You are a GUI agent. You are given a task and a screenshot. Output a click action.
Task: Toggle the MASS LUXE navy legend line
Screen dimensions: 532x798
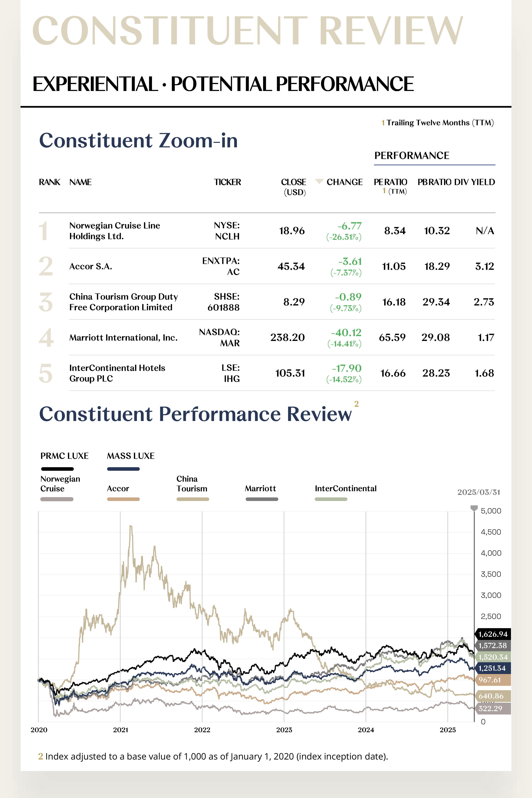pos(123,469)
